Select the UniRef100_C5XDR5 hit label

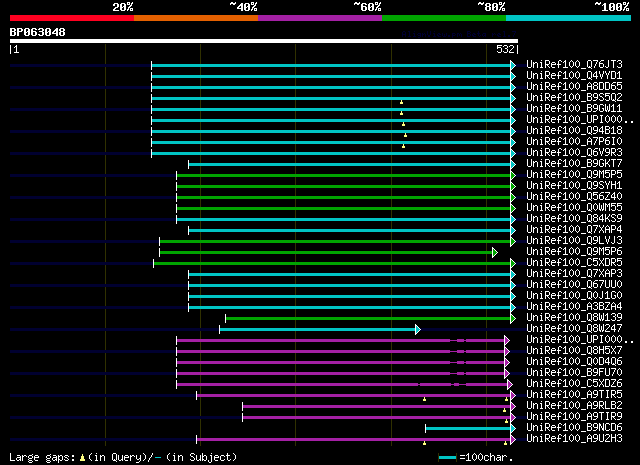[574, 263]
